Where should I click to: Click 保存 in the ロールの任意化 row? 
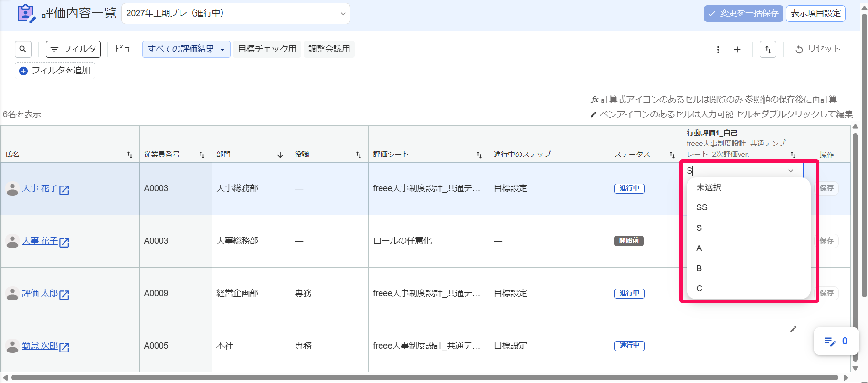click(x=826, y=241)
